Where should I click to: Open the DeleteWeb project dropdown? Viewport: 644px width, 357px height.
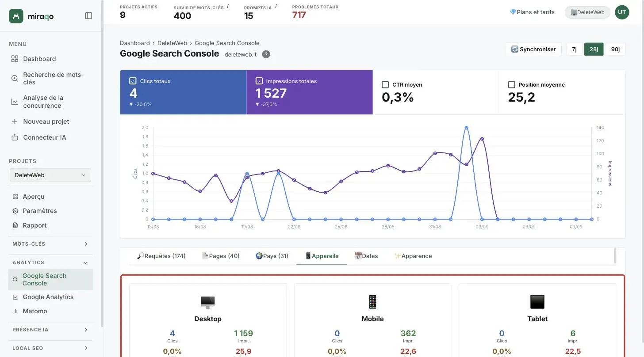coord(50,175)
